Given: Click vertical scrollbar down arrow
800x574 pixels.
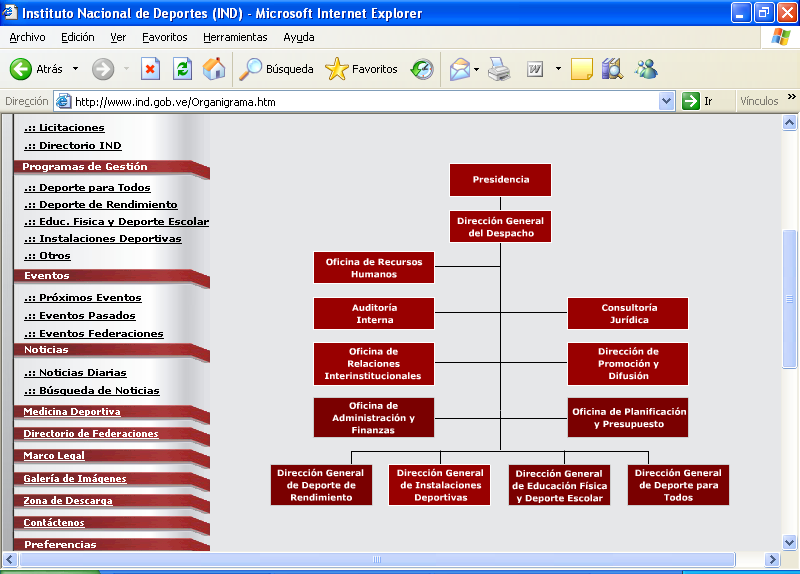Looking at the screenshot, I should (789, 542).
